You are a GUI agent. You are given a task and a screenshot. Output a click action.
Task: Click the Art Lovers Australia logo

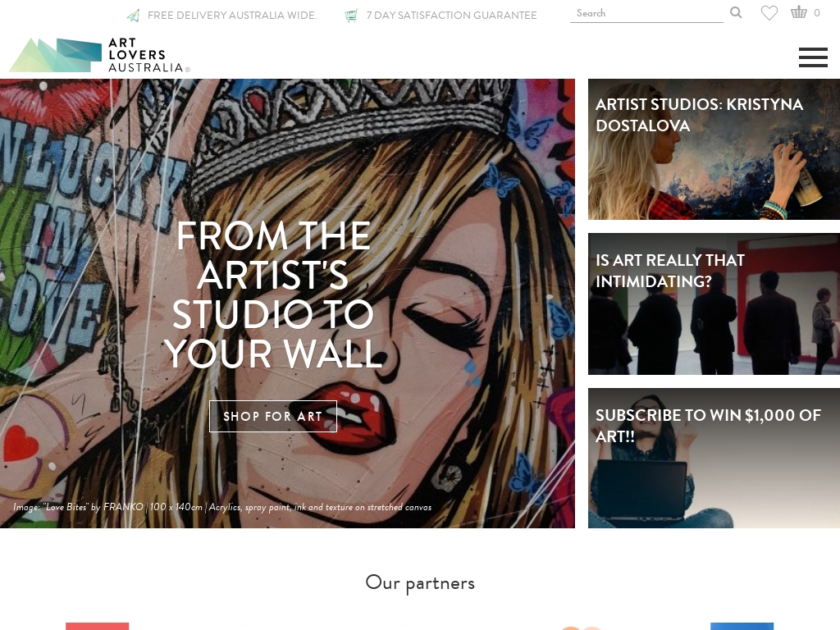pos(99,55)
